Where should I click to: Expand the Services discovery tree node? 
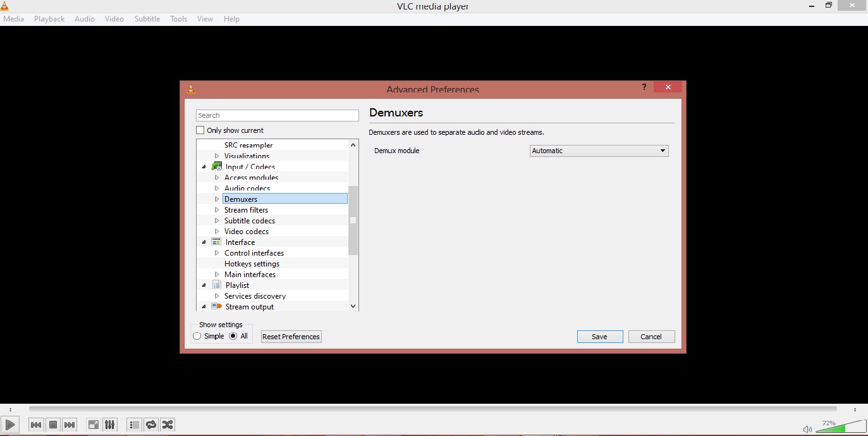[x=217, y=296]
